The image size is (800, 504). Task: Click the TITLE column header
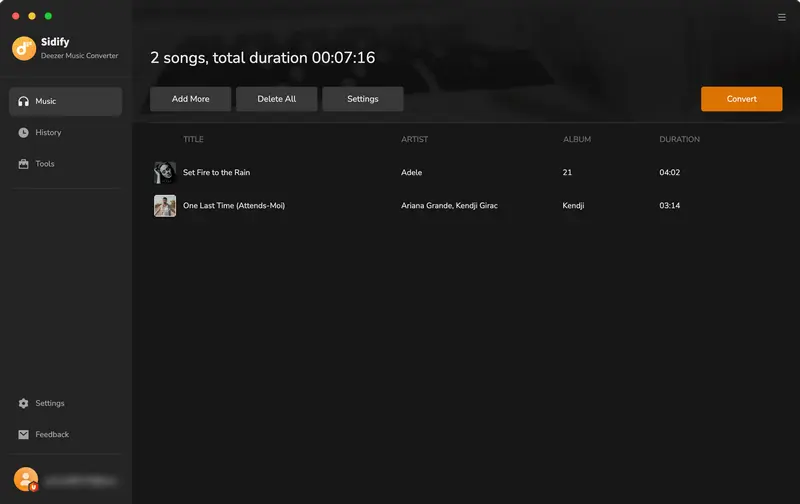point(193,139)
